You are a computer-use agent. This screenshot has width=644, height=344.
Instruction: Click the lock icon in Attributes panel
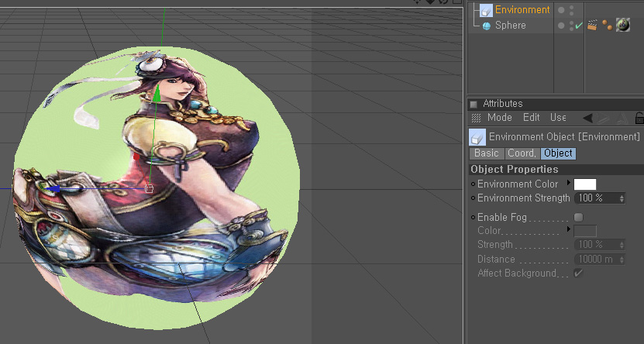[x=639, y=118]
